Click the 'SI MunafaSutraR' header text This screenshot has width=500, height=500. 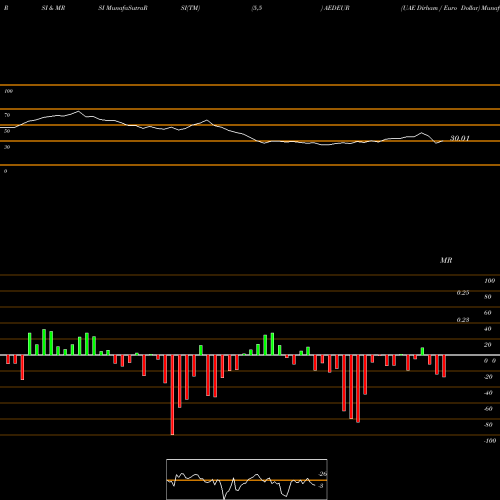[123, 8]
